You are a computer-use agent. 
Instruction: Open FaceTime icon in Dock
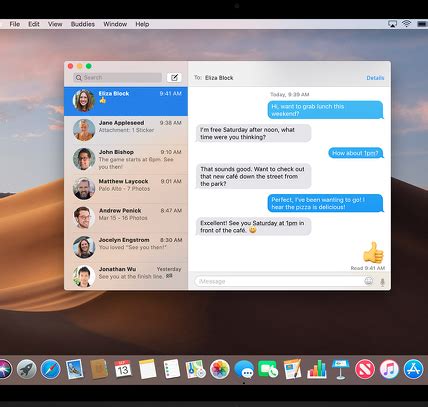pos(268,369)
